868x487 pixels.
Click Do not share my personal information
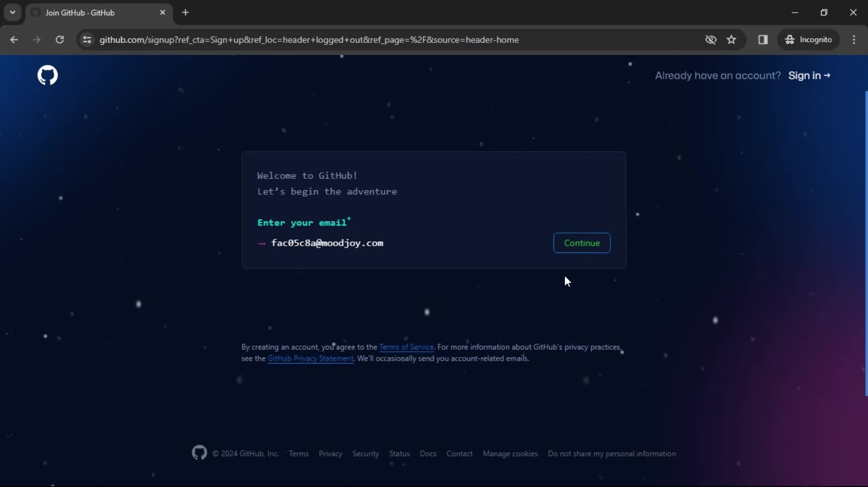(x=612, y=454)
